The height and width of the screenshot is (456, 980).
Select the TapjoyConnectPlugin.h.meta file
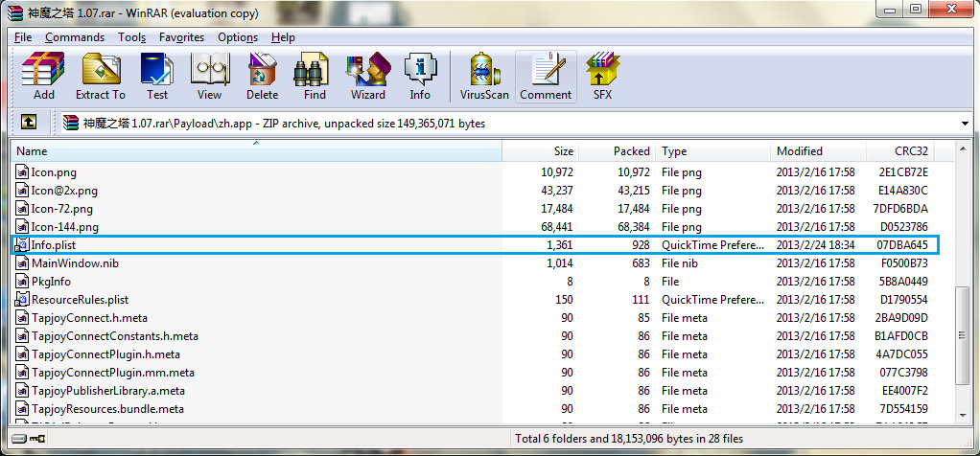pos(105,354)
